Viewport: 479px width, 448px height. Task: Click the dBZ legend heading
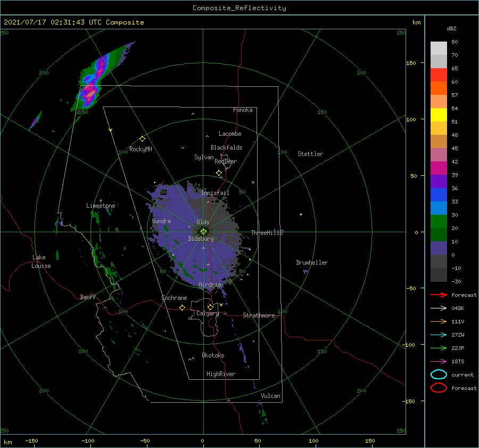click(x=451, y=28)
